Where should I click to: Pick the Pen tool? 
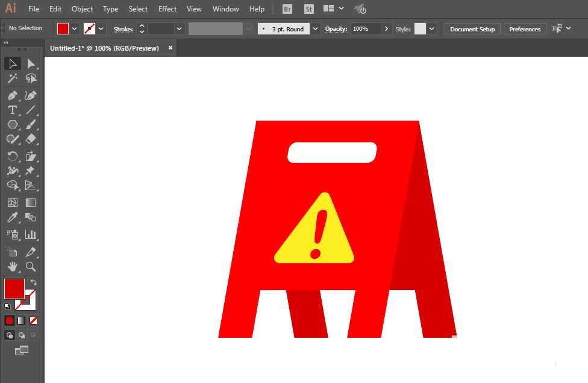[x=12, y=95]
